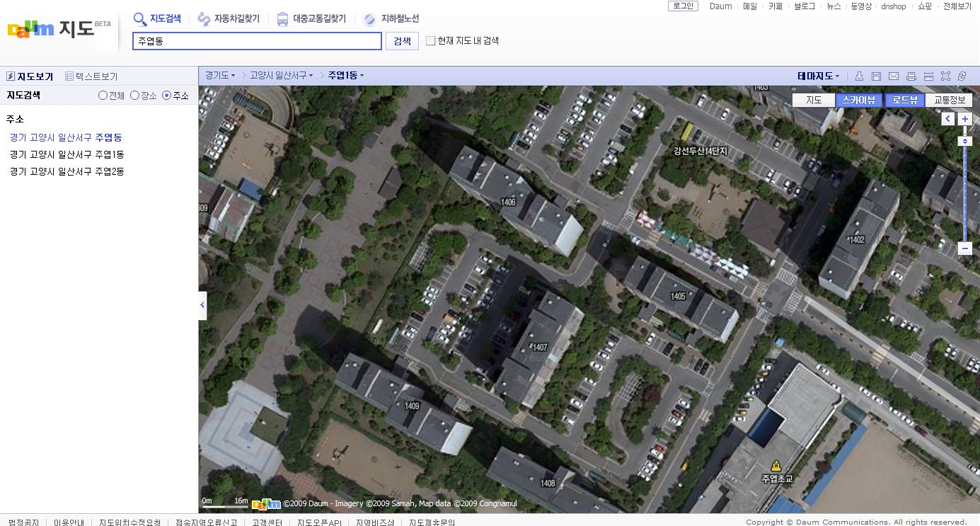
Task: Open the 고객센터 customer center link
Action: [267, 522]
